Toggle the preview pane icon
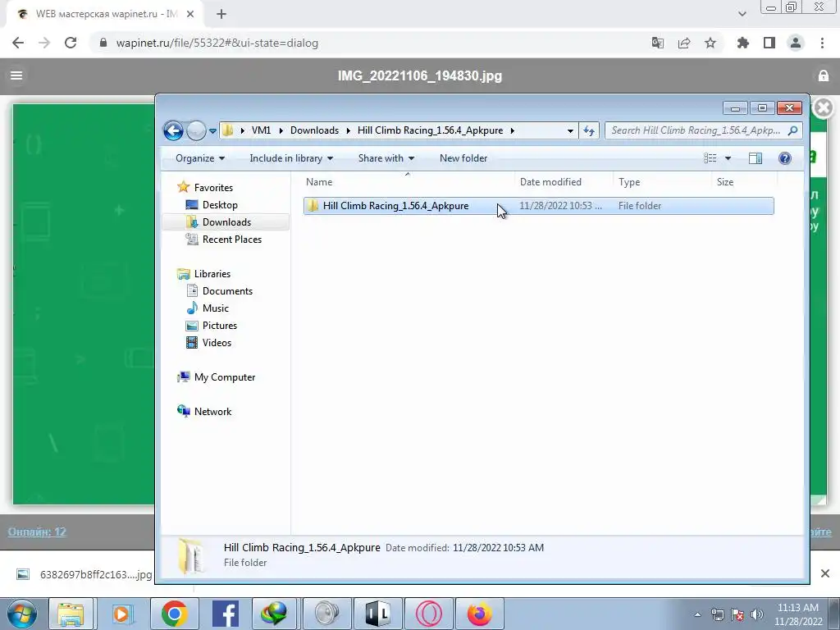Screen dimensions: 840x630 click(x=756, y=158)
